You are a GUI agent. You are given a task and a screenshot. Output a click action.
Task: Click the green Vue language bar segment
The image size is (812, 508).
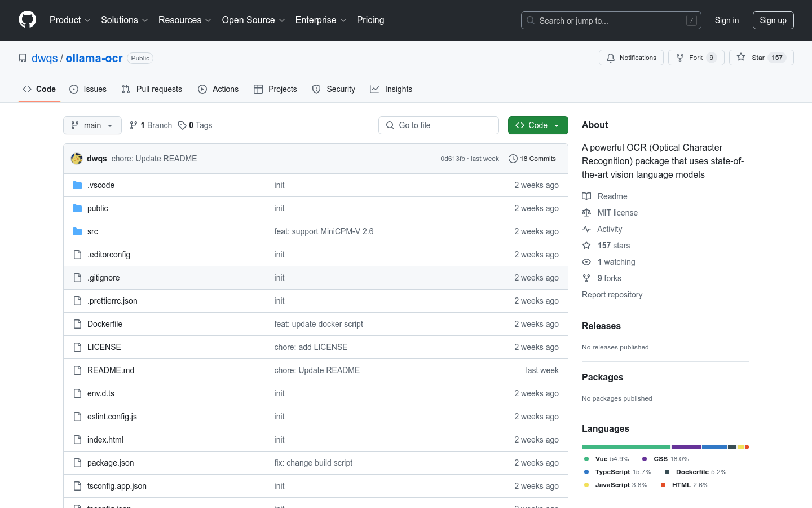(x=626, y=447)
